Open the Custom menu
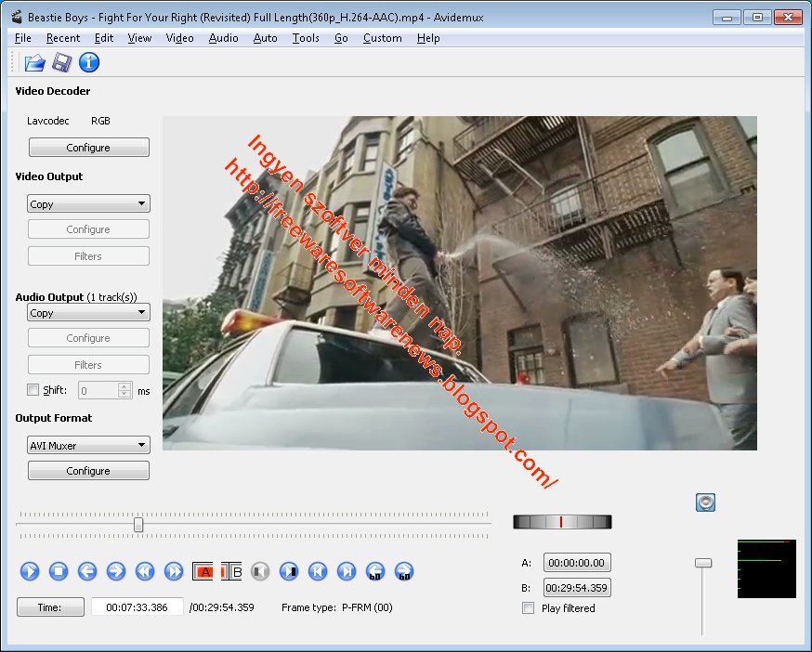Image resolution: width=812 pixels, height=652 pixels. click(x=382, y=38)
